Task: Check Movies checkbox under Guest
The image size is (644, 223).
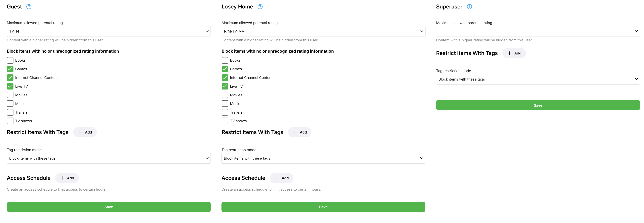Action: [x=10, y=95]
